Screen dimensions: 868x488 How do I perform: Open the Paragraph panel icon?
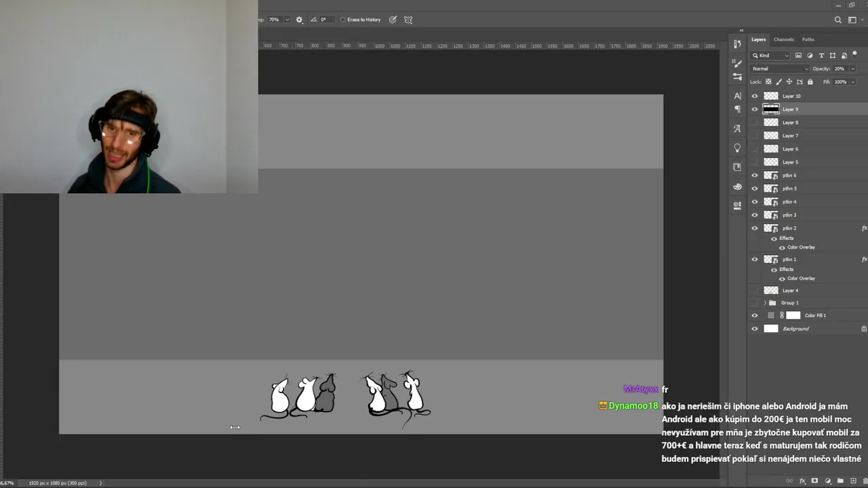click(x=737, y=109)
